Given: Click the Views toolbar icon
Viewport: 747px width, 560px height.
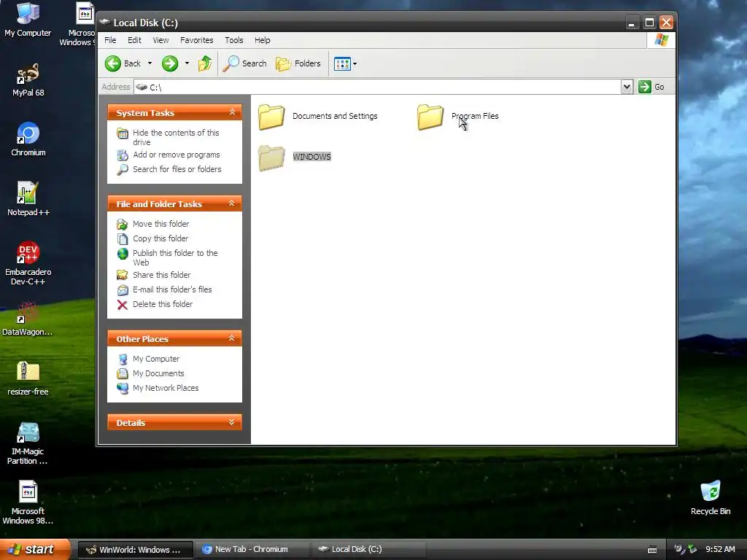Looking at the screenshot, I should 342,63.
